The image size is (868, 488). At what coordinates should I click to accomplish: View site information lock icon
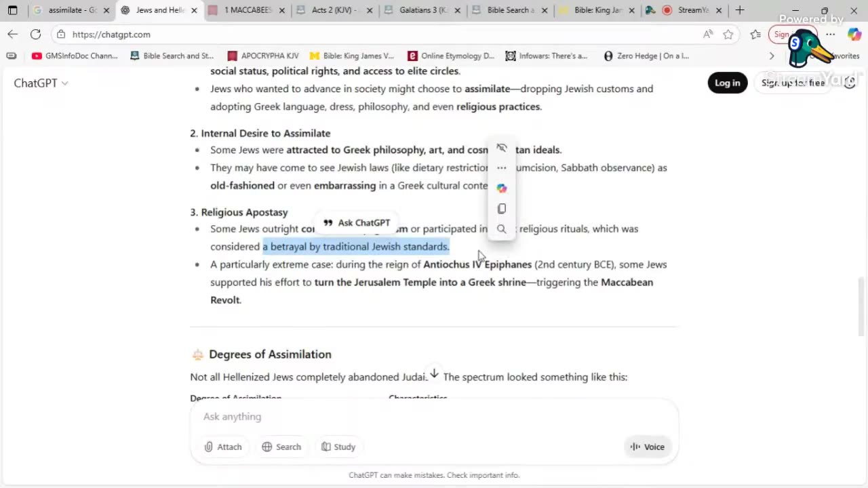pyautogui.click(x=61, y=35)
